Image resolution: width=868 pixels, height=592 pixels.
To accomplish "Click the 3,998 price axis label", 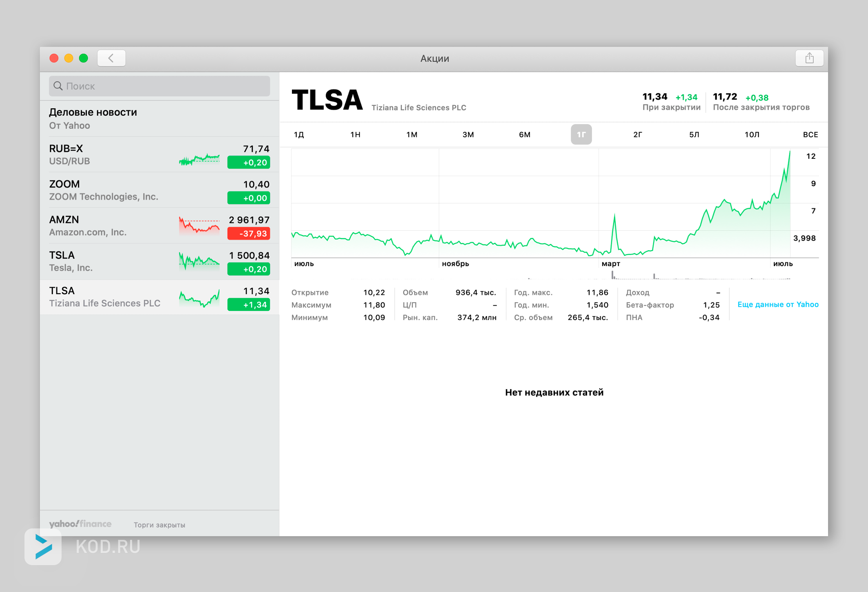I will click(804, 238).
